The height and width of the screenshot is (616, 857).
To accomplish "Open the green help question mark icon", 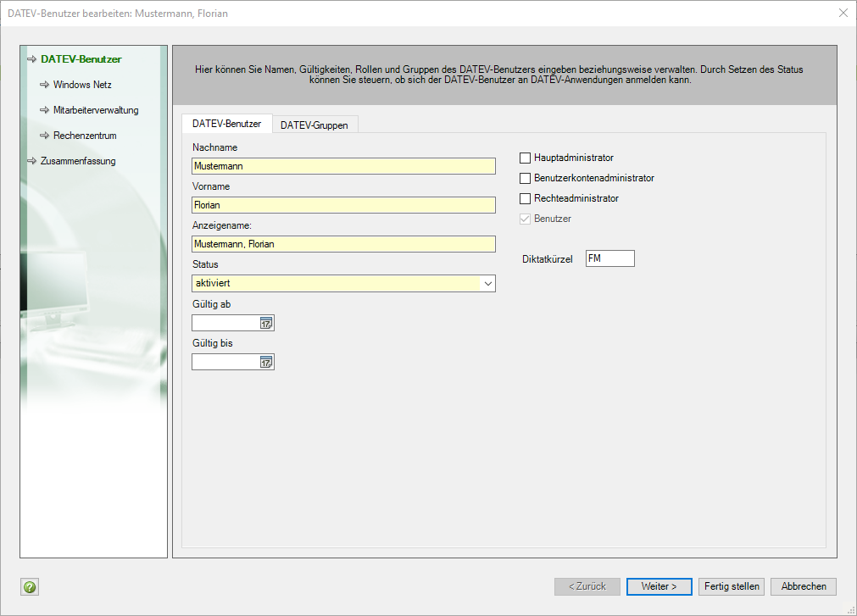I will click(x=30, y=586).
